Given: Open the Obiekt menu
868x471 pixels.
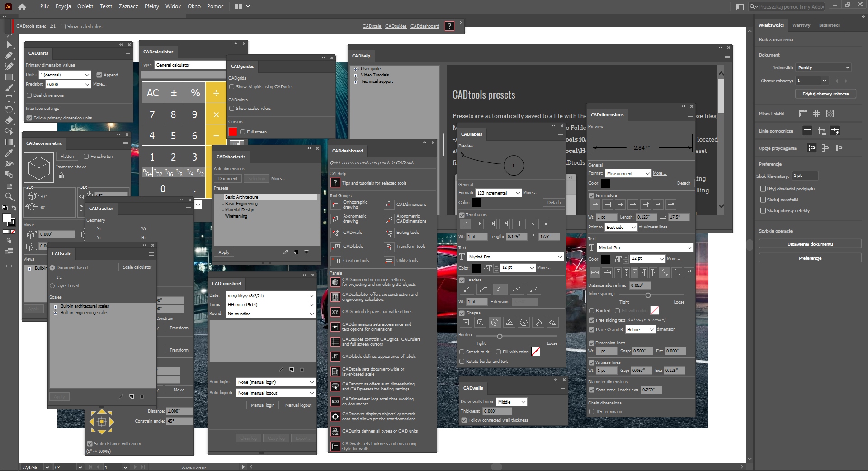Looking at the screenshot, I should pyautogui.click(x=85, y=6).
